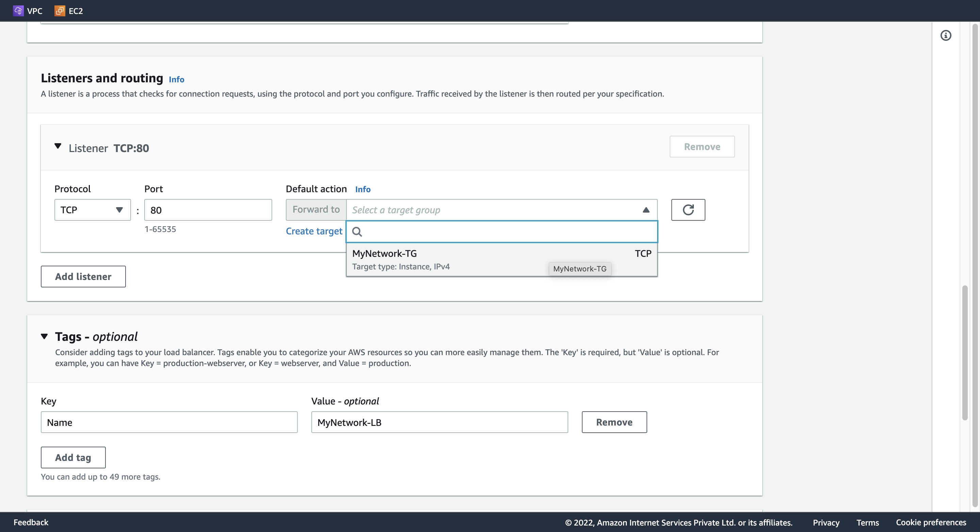980x532 pixels.
Task: Click the Add tag button
Action: coord(73,457)
